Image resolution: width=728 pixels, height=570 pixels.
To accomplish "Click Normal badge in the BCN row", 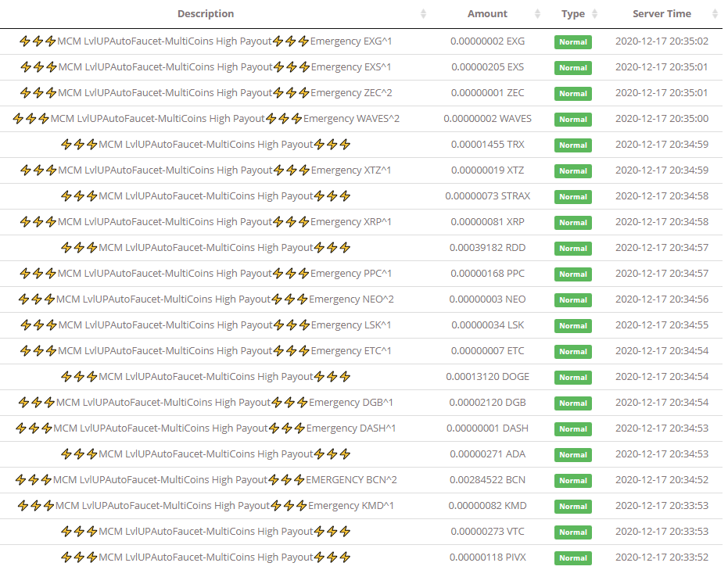I will (x=573, y=481).
